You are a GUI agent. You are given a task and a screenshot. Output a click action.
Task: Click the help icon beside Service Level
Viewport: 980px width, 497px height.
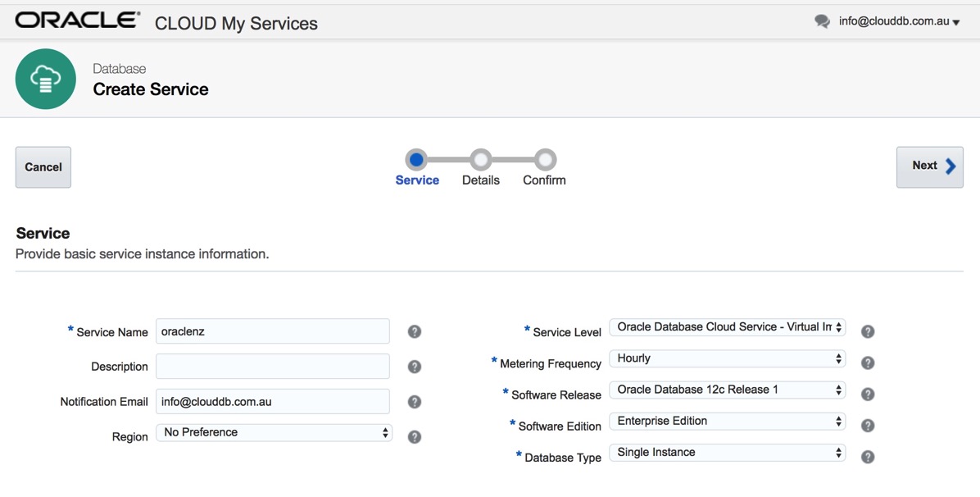[868, 332]
